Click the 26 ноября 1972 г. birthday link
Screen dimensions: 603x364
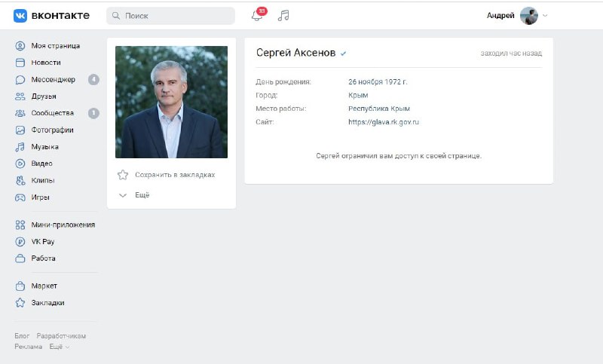point(378,82)
